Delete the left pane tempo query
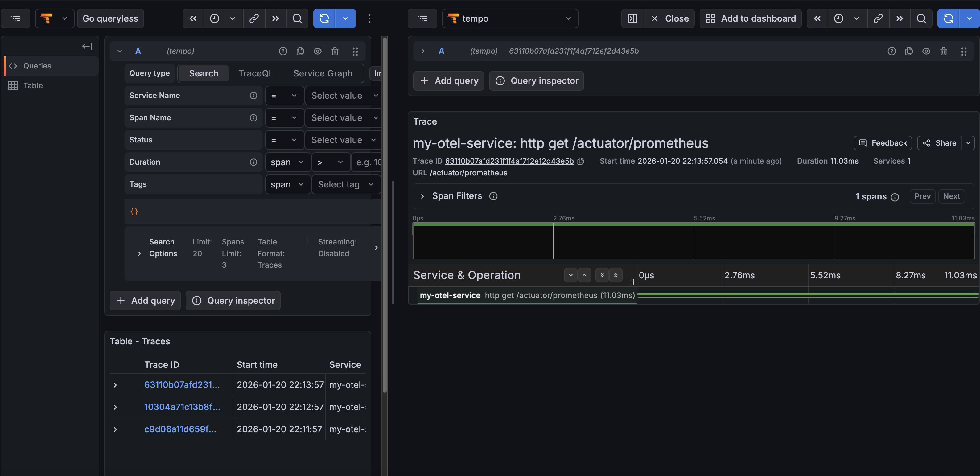Image resolution: width=980 pixels, height=476 pixels. click(334, 51)
